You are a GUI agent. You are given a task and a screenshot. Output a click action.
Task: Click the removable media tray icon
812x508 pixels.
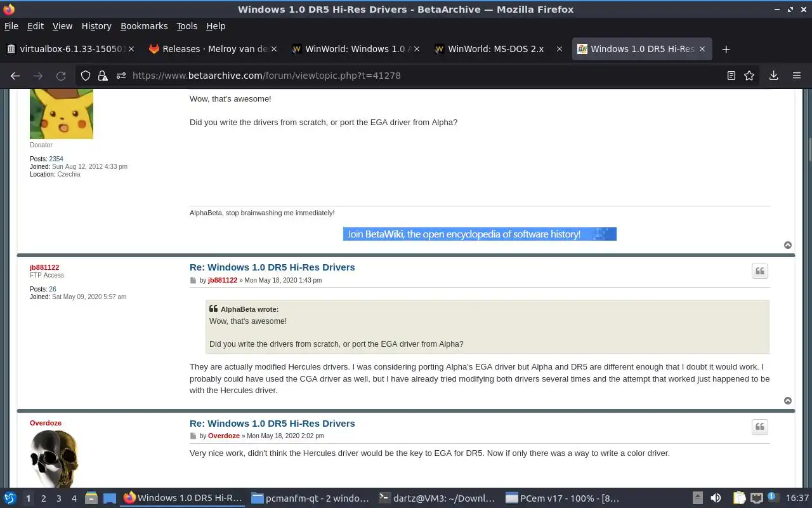697,498
